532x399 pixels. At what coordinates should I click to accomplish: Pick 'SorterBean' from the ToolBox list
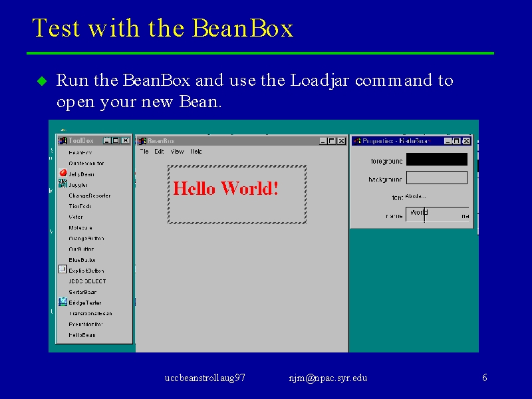82,292
